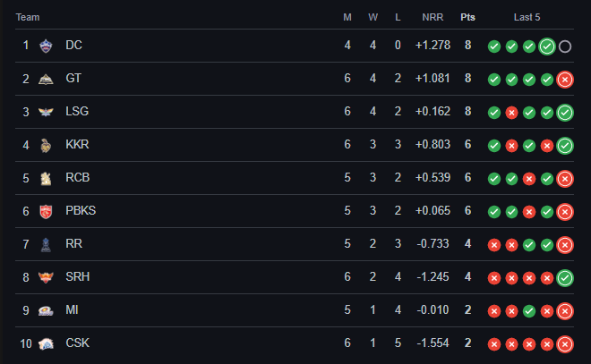Open the KKR team logo
The image size is (591, 364).
coord(46,145)
